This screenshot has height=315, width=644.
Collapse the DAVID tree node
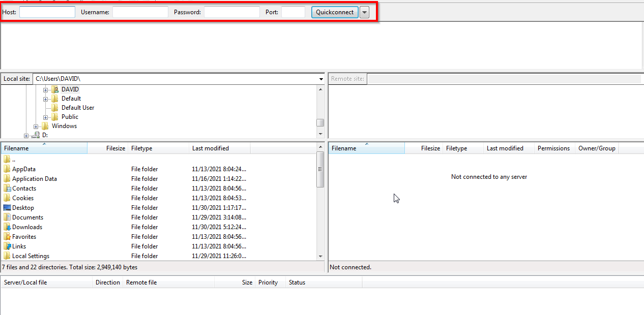coord(46,89)
